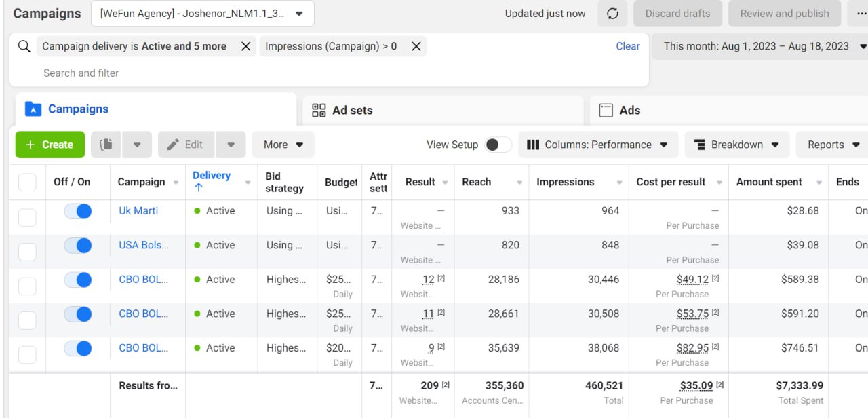Remove the Impressions (Campaign) filter chip

[416, 46]
